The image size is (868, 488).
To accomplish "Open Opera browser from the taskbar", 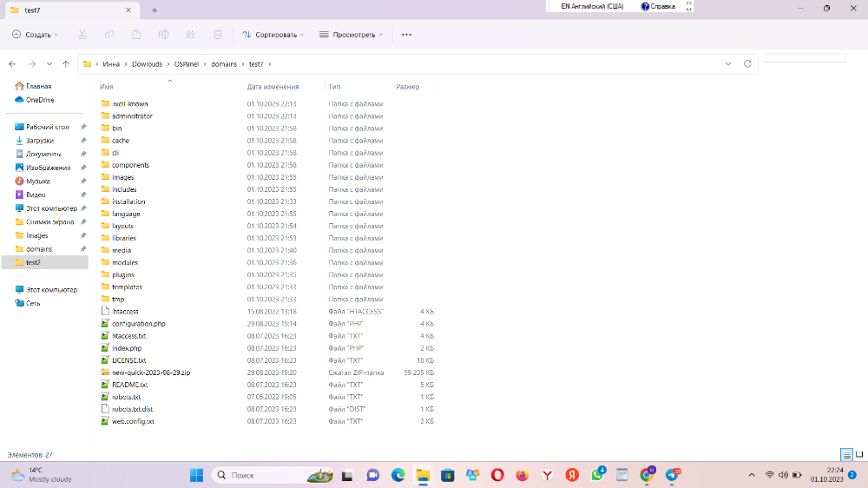I will coord(497,475).
